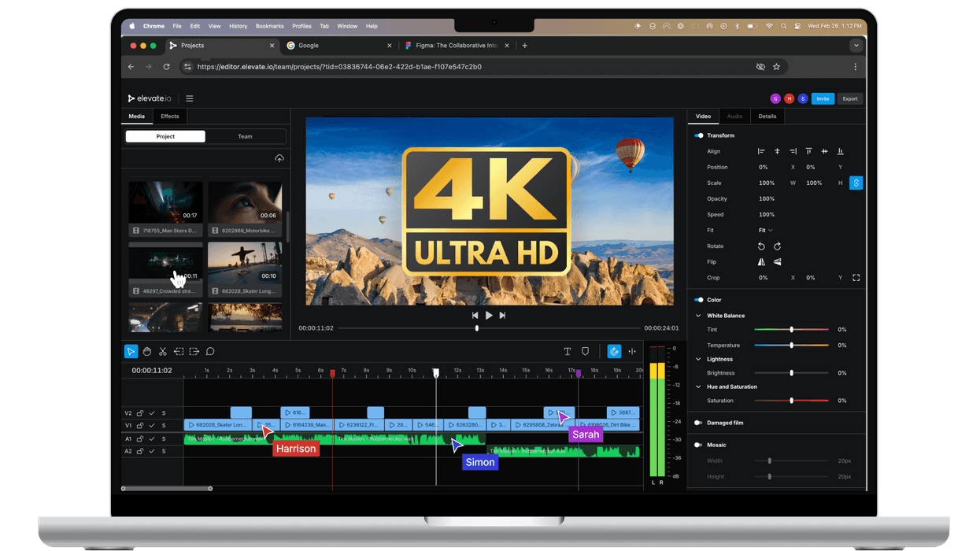The width and height of the screenshot is (980, 551).
Task: Click the Brightness slider handle
Action: tap(792, 373)
